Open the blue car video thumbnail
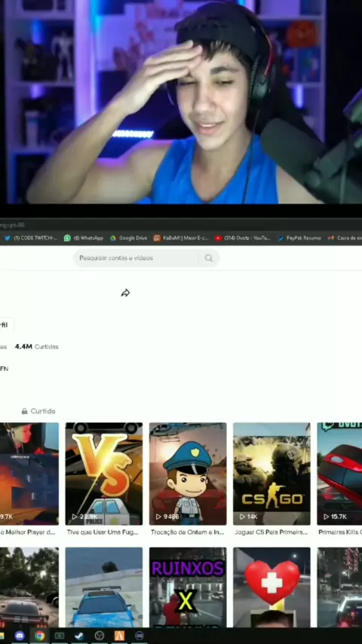 pyautogui.click(x=104, y=587)
